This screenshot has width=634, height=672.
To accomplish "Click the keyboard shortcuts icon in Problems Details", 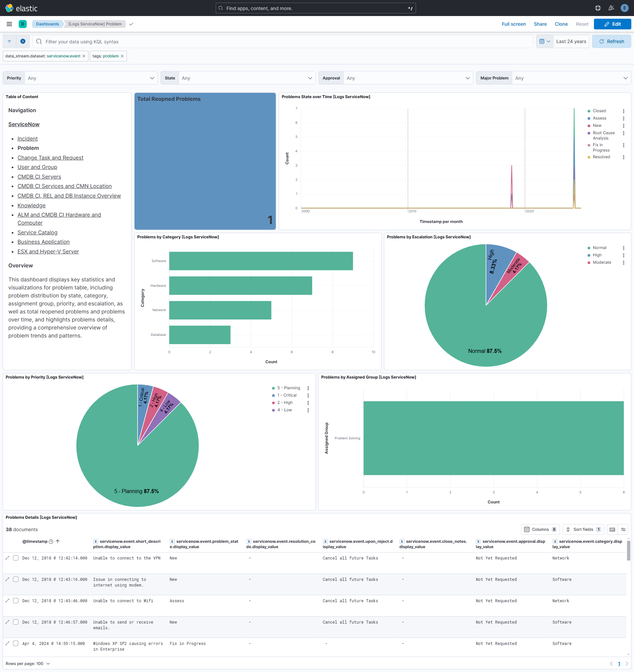I will (x=612, y=529).
